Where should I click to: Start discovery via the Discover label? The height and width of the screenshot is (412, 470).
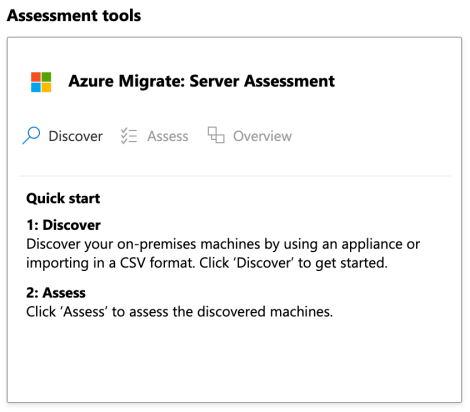pyautogui.click(x=75, y=136)
